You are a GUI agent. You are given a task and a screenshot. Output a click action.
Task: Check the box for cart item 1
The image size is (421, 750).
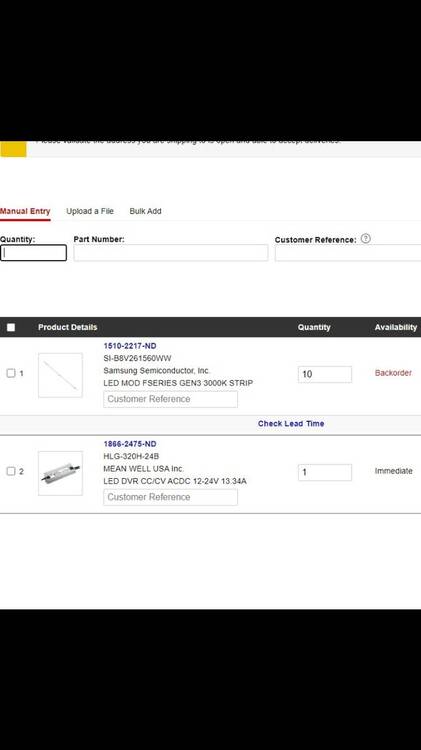click(x=11, y=373)
